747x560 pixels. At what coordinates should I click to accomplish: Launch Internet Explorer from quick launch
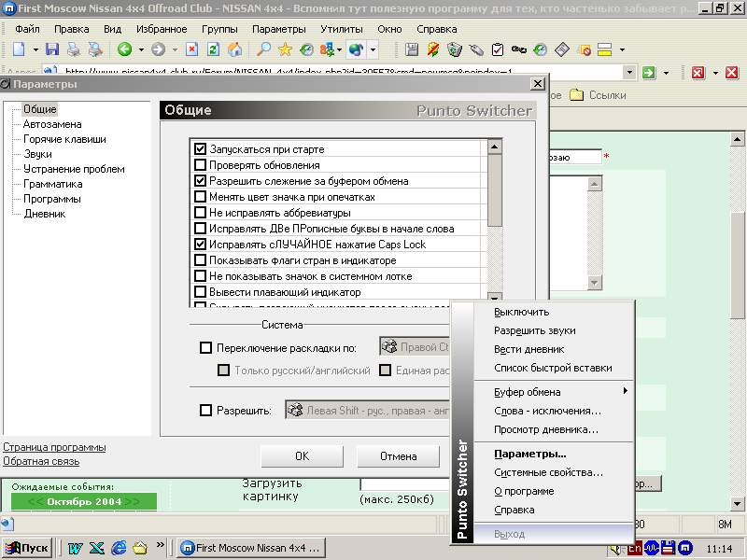119,548
